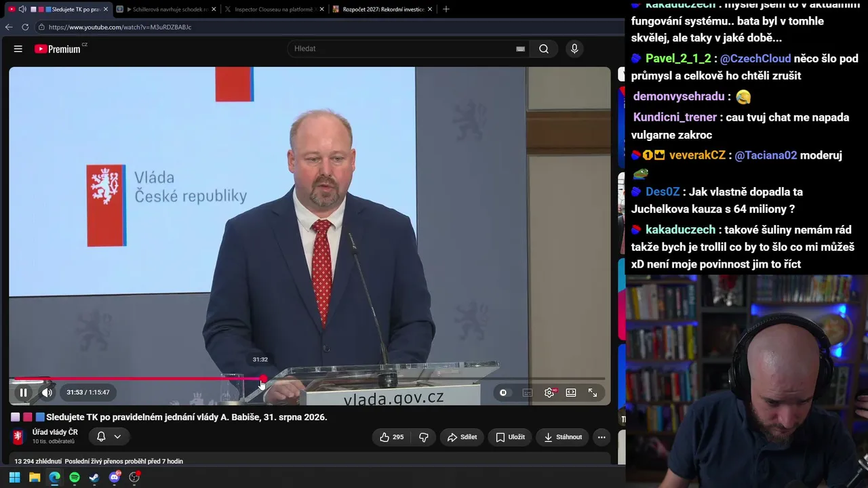This screenshot has width=868, height=488.
Task: Save video with the Uložit button
Action: point(510,437)
